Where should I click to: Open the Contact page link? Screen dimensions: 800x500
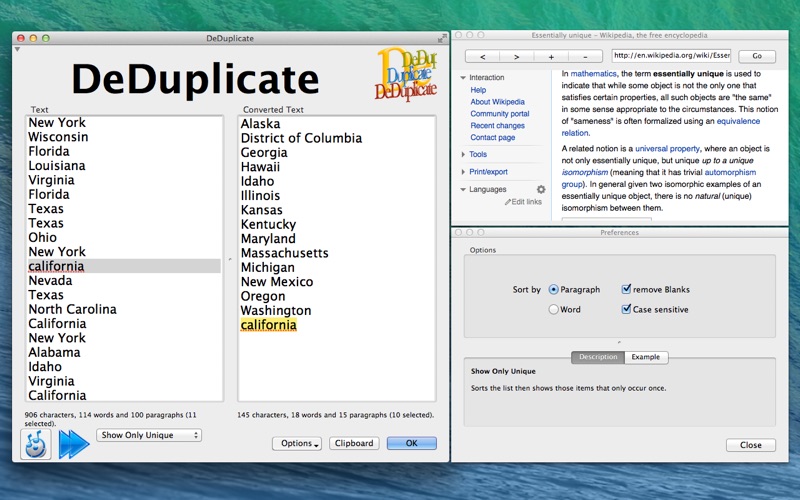[x=493, y=137]
